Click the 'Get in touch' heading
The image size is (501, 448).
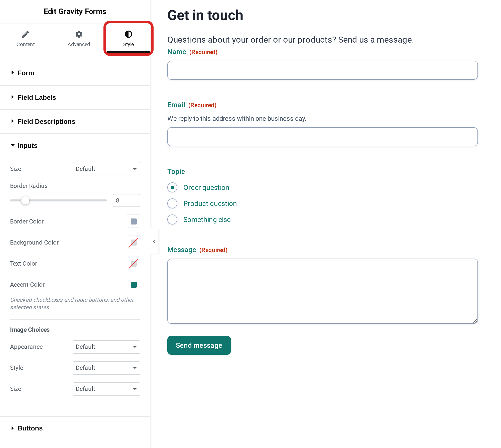[205, 15]
